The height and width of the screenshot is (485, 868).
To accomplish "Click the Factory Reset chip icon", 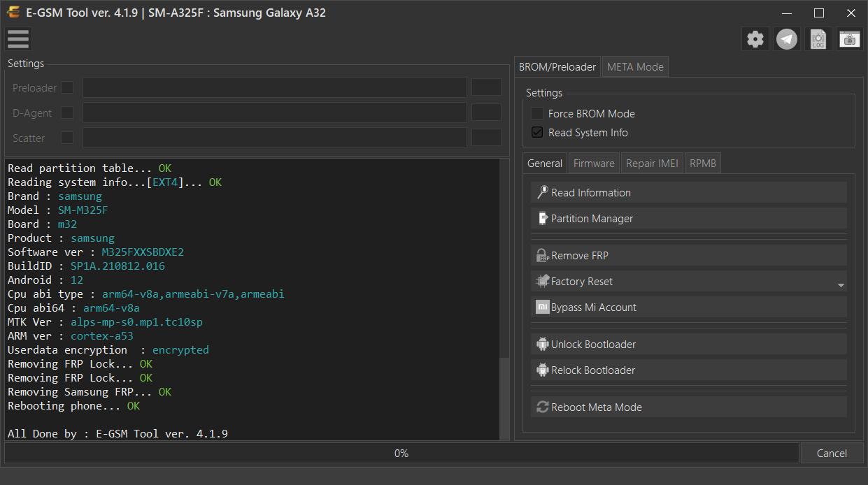I will [x=542, y=281].
